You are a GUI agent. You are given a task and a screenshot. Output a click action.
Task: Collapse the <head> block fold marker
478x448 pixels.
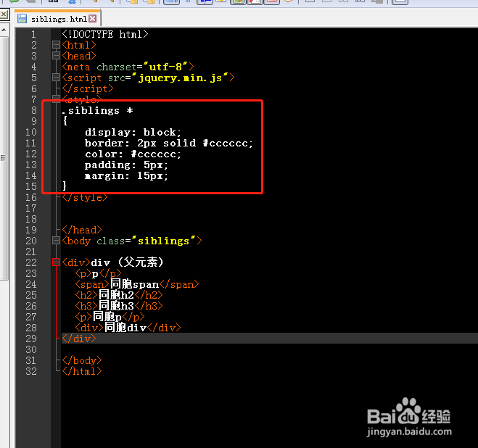[x=56, y=56]
